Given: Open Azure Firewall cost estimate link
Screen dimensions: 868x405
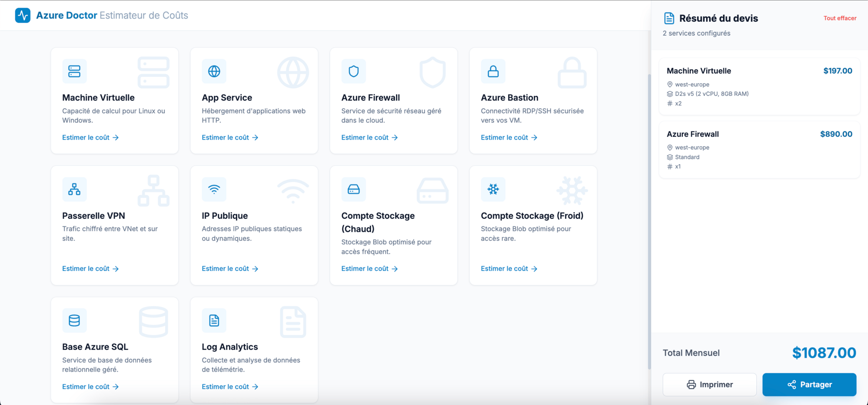Looking at the screenshot, I should click(x=370, y=137).
